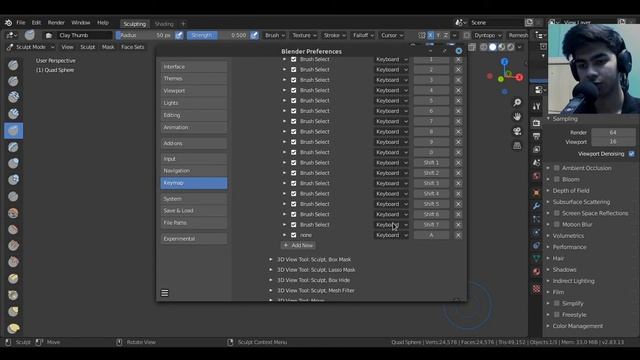The height and width of the screenshot is (360, 640).
Task: Open Experimental preferences section
Action: coord(194,239)
